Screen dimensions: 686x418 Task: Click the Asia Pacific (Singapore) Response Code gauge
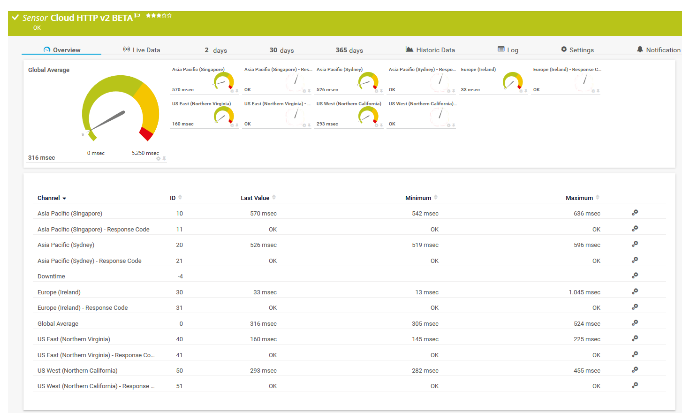click(296, 81)
